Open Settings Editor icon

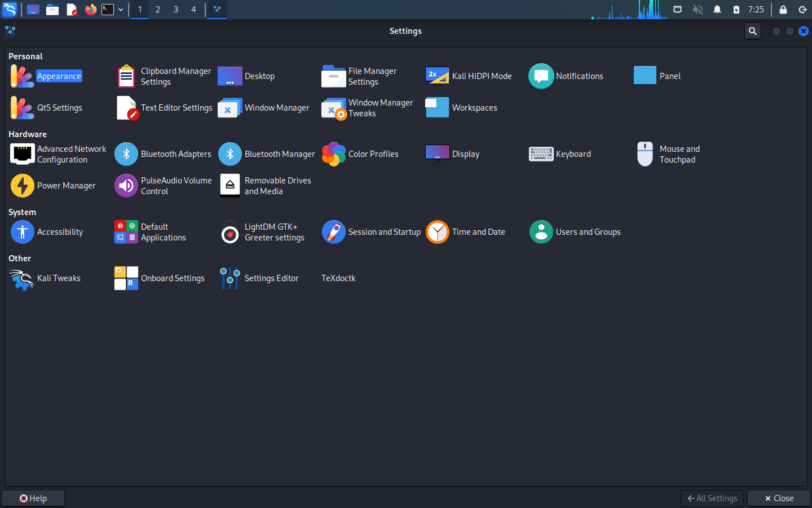tap(230, 278)
